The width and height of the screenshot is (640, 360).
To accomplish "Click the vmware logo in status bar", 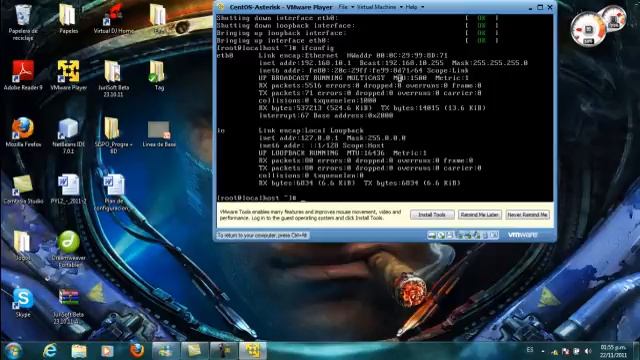I will (522, 235).
